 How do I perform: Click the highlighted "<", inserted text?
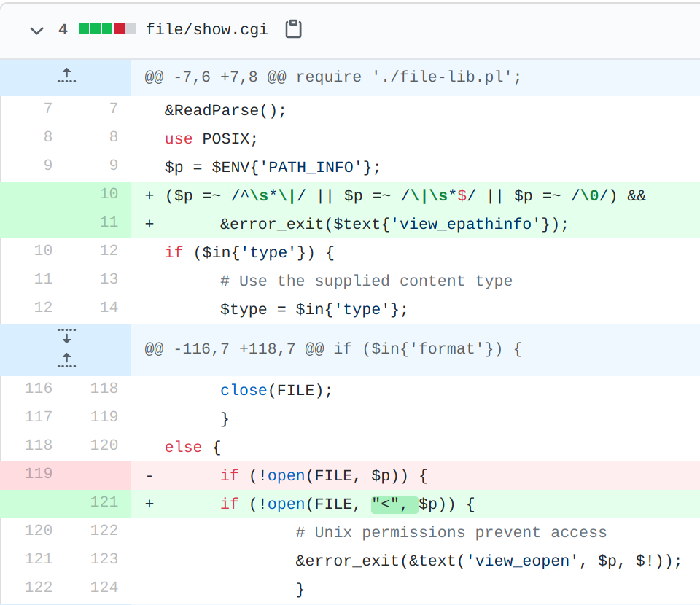pyautogui.click(x=394, y=504)
